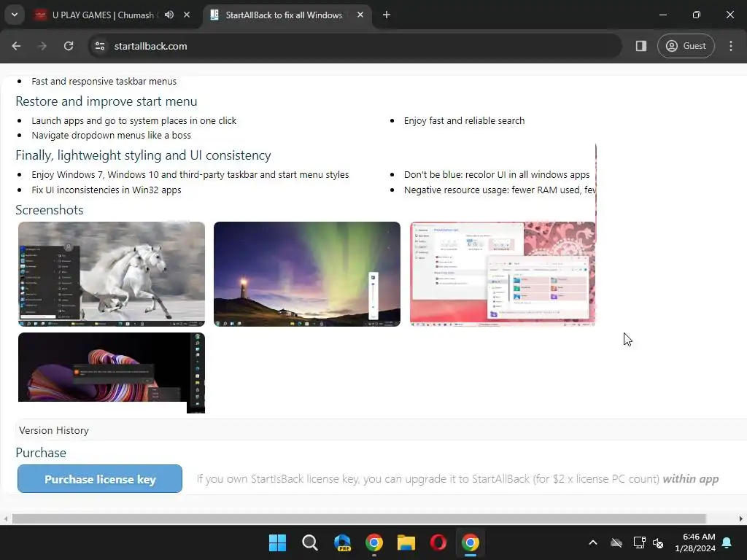This screenshot has width=747, height=560.
Task: Click the 'Purchase' section heading
Action: point(41,453)
